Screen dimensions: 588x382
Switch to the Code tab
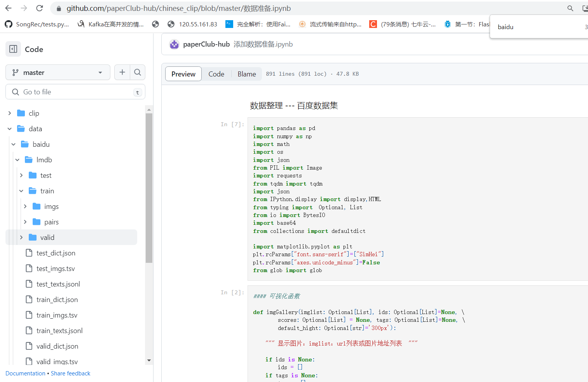coord(216,74)
